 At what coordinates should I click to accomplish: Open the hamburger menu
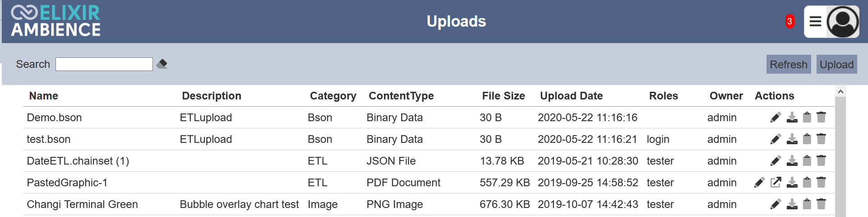point(815,21)
